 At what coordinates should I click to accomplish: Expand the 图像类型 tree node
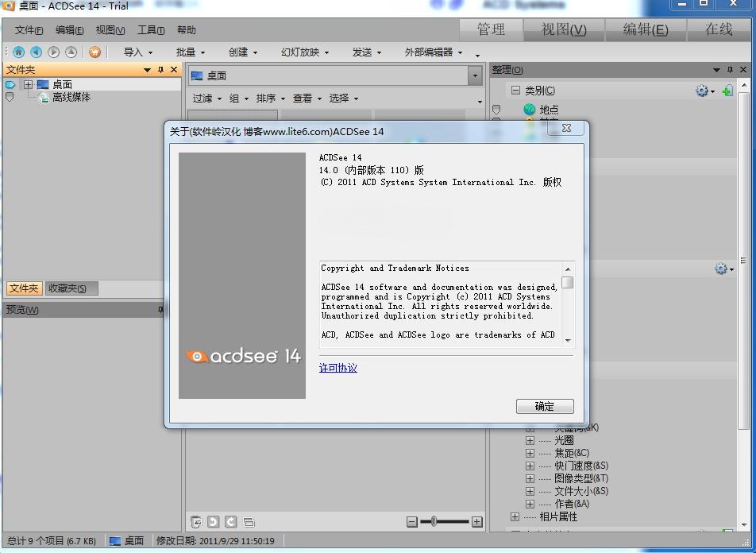click(x=530, y=478)
